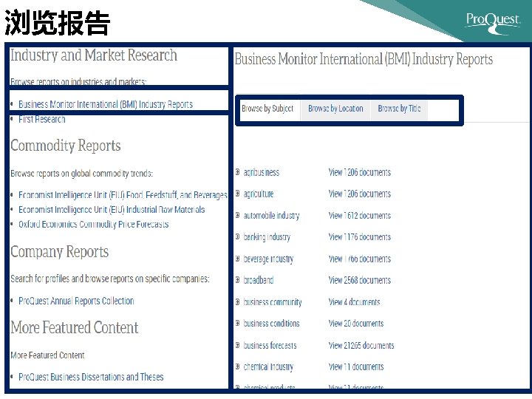Open the First Research link
Image resolution: width=532 pixels, height=399 pixels.
click(41, 119)
